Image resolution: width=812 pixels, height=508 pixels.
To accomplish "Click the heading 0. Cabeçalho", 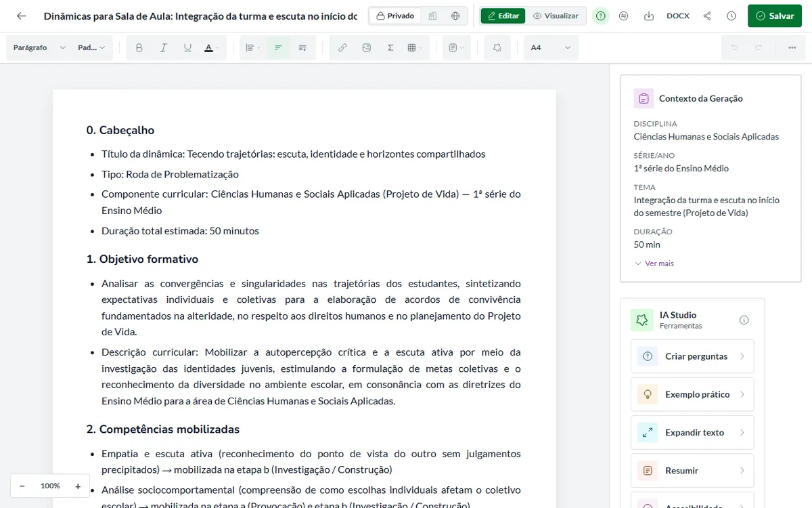I will point(120,130).
